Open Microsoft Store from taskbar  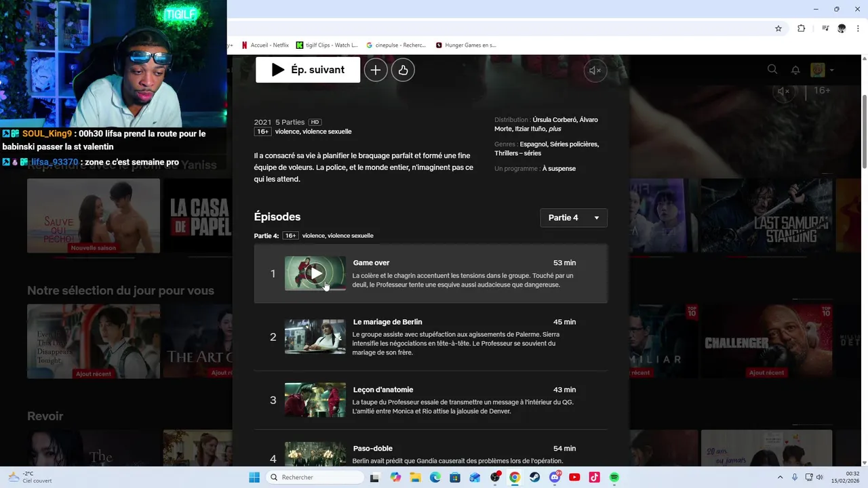click(x=455, y=477)
